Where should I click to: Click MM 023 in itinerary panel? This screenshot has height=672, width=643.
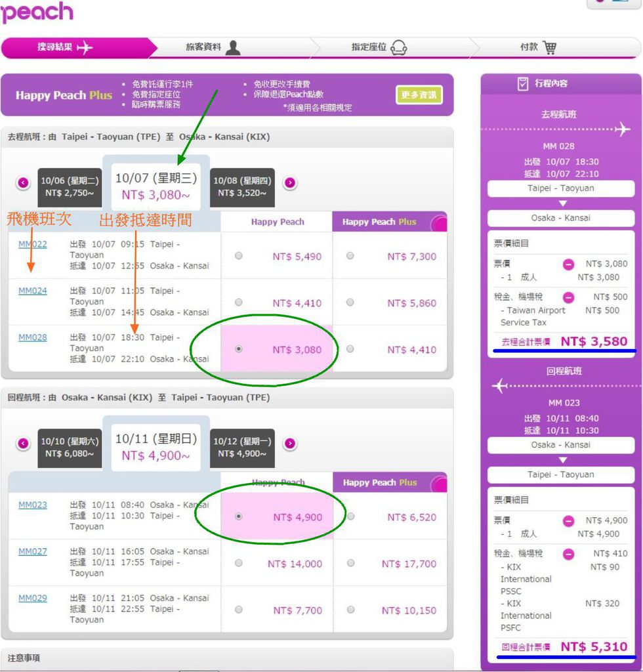[x=564, y=403]
